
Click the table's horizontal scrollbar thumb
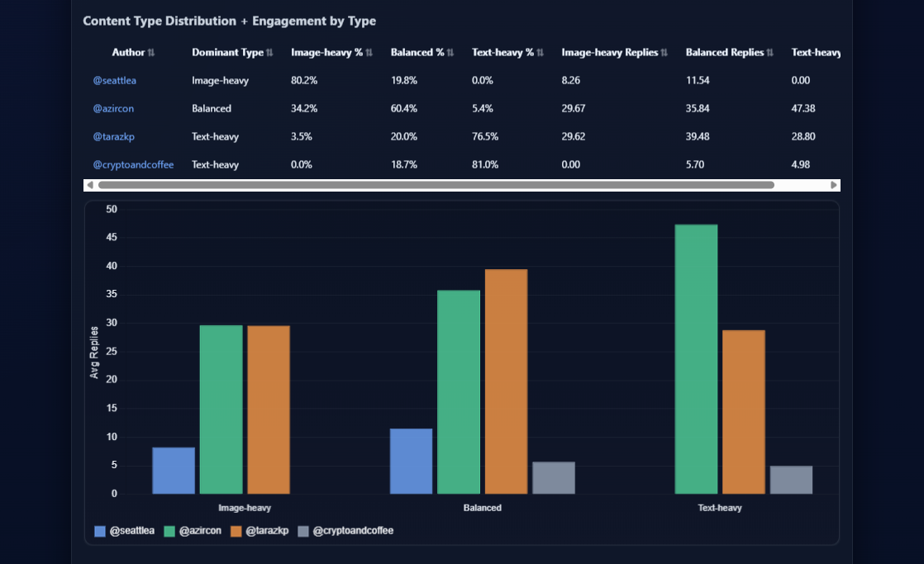pos(436,185)
